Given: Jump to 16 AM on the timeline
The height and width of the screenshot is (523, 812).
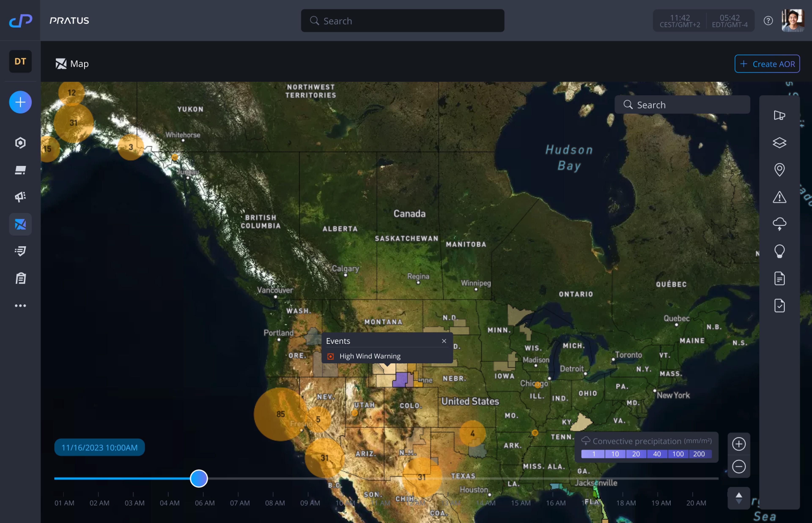Looking at the screenshot, I should click(556, 503).
